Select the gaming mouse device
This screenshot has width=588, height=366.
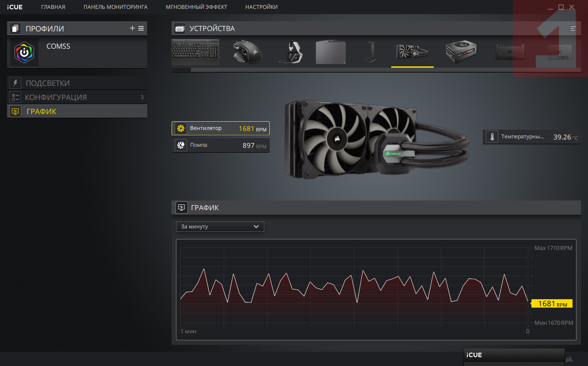click(248, 52)
